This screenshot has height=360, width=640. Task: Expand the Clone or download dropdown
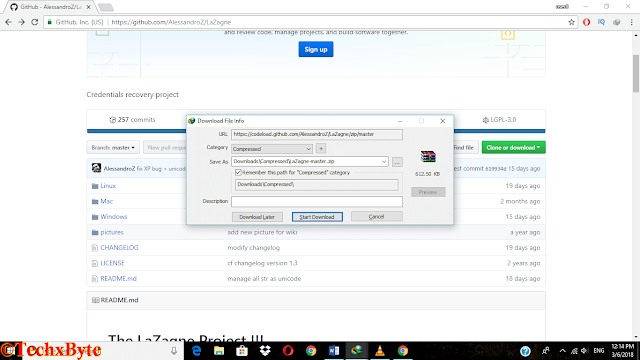[x=513, y=147]
